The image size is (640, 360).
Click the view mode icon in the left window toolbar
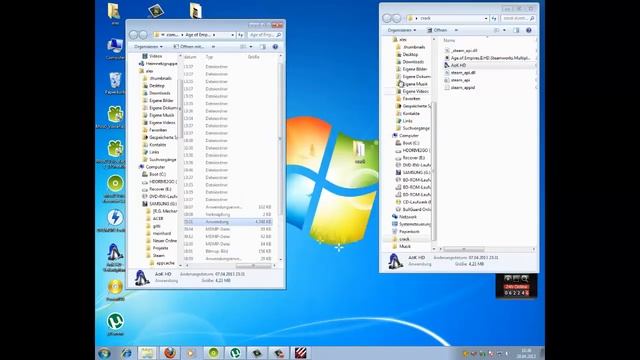click(x=243, y=47)
